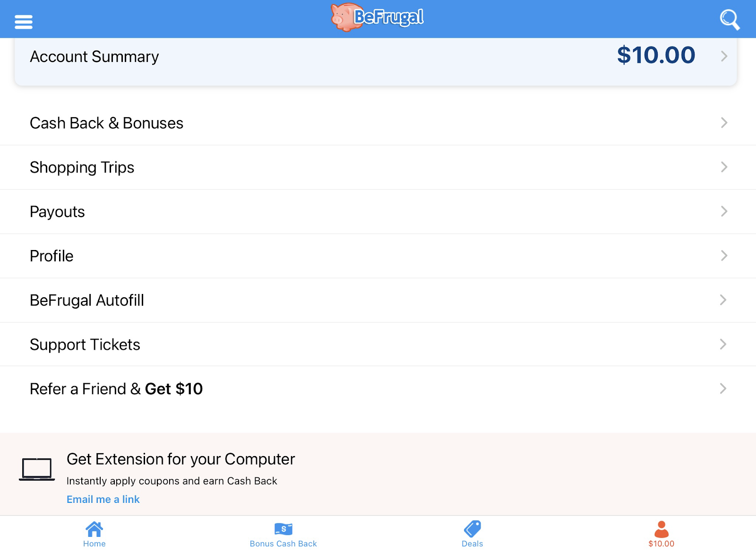Switch to the Deals tab

472,535
